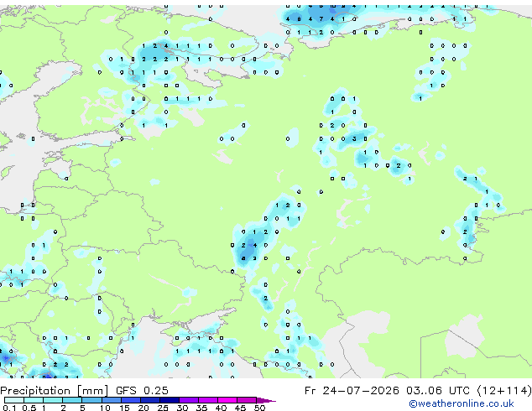The height and width of the screenshot is (411, 532).
Task: Click the 'Precipitation [mm]' title text
Action: (x=55, y=391)
